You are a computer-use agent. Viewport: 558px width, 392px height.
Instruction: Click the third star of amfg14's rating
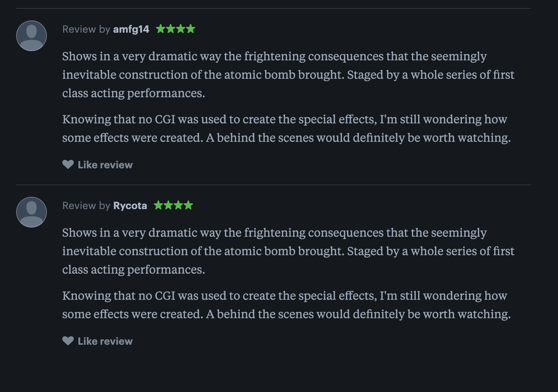[180, 28]
